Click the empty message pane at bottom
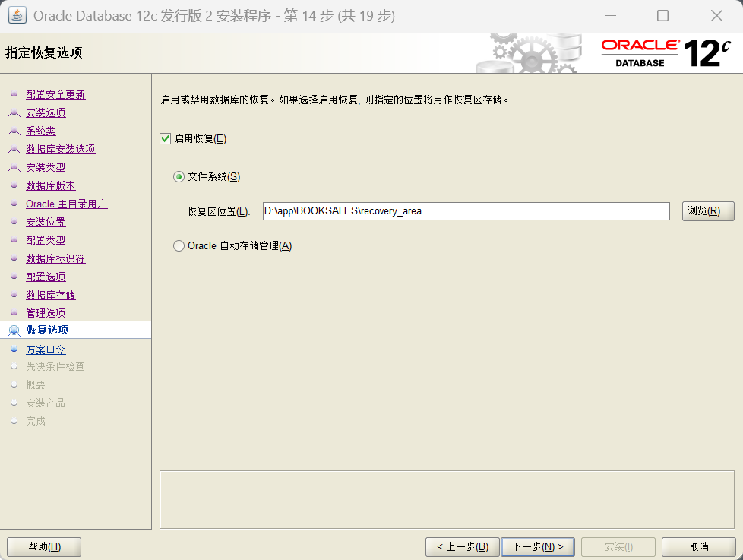This screenshot has width=743, height=560. click(447, 499)
